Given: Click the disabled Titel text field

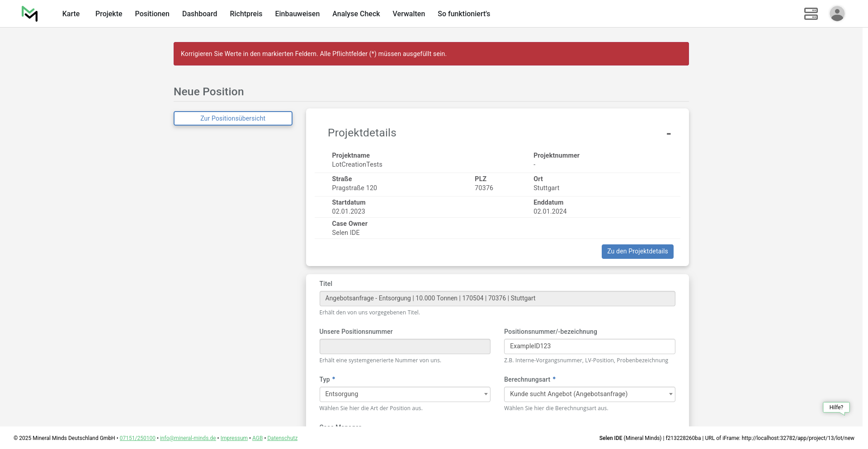Looking at the screenshot, I should click(x=497, y=299).
